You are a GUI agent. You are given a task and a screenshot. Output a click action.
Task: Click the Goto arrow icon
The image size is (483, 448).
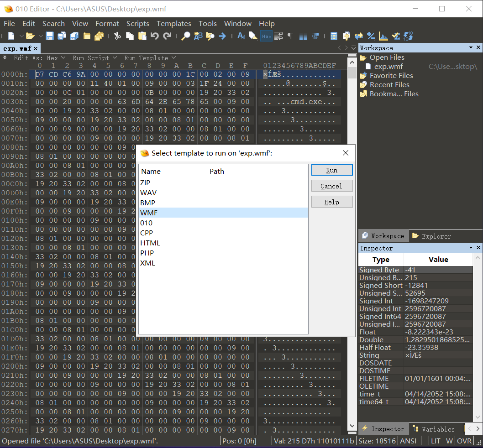222,36
